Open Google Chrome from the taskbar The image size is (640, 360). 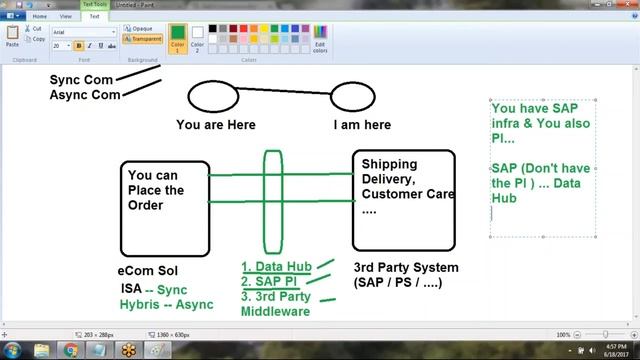click(x=71, y=350)
